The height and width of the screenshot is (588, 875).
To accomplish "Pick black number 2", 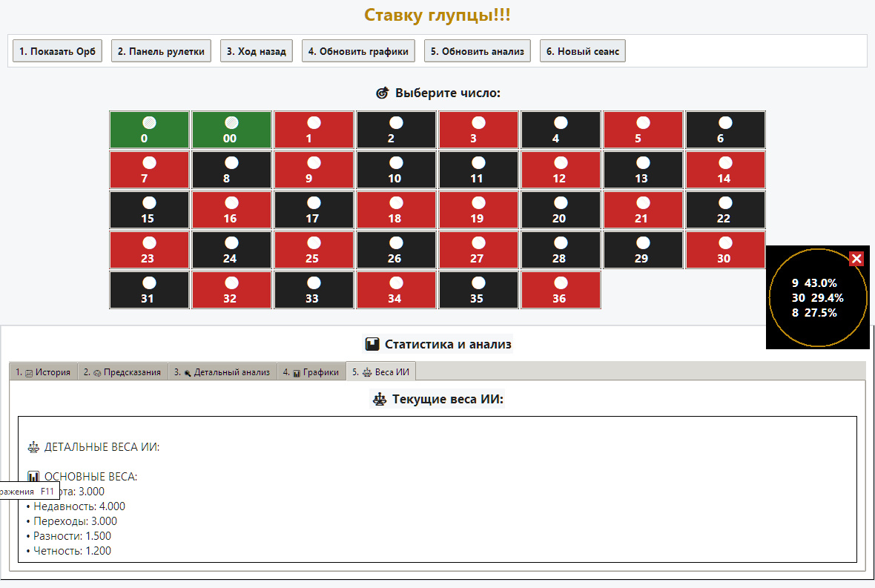I will (396, 130).
